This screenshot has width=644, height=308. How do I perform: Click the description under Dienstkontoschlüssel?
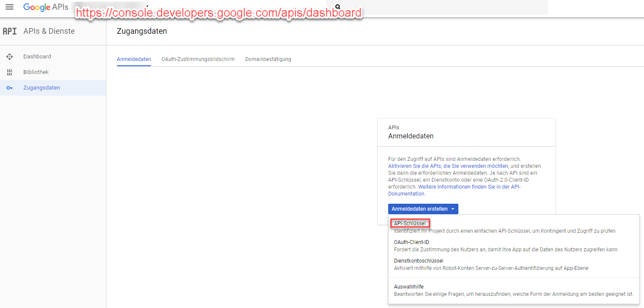pyautogui.click(x=491, y=268)
